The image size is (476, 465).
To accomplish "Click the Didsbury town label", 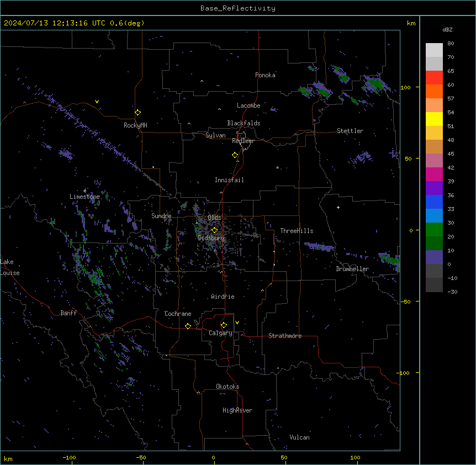I will tap(211, 238).
